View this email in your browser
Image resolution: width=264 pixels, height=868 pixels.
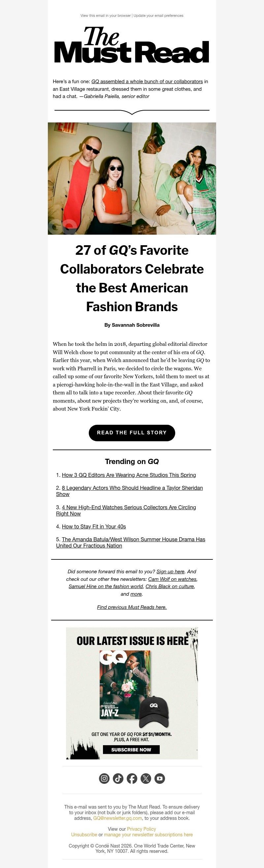(104, 15)
